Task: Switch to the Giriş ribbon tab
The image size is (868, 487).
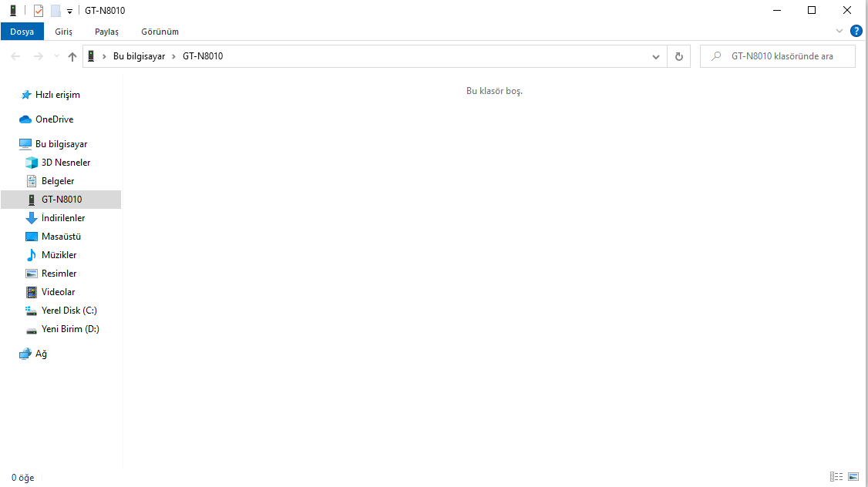Action: click(x=63, y=32)
